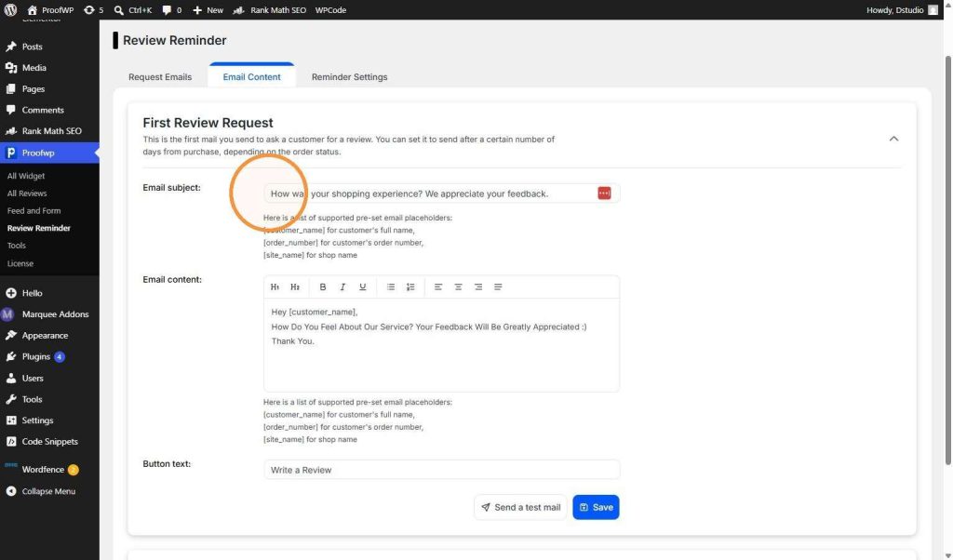Apply Heading 2 format in editor toolbar
Viewport: 953px width, 560px height.
point(295,287)
